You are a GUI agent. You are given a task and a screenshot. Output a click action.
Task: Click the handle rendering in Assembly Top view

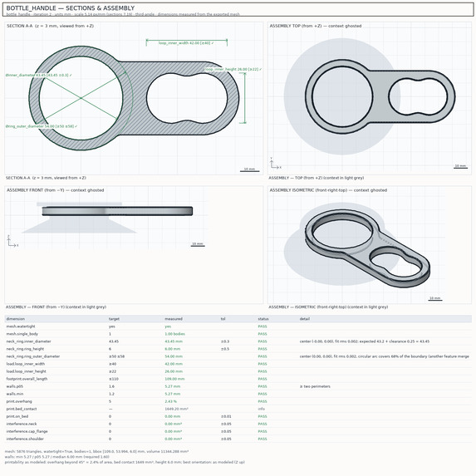click(x=380, y=96)
